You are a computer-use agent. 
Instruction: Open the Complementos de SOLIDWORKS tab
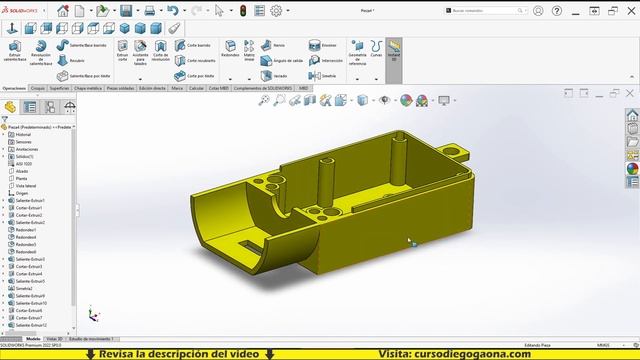[x=262, y=88]
